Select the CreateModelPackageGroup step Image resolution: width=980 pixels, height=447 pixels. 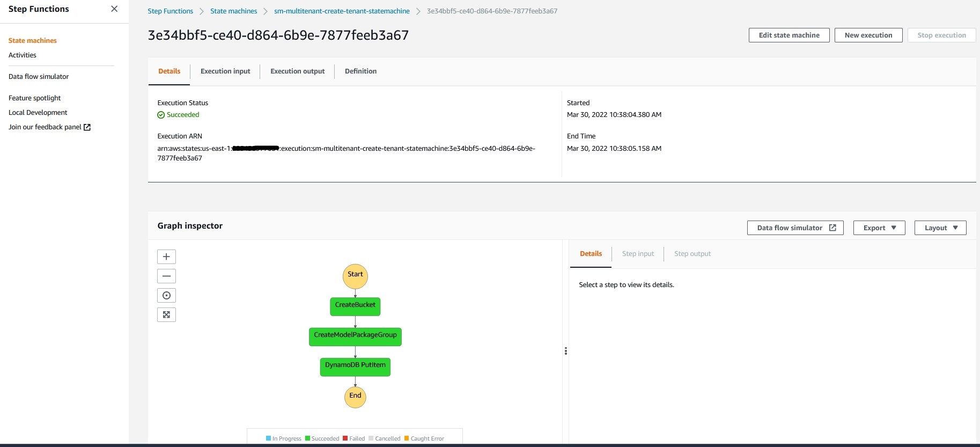click(355, 336)
